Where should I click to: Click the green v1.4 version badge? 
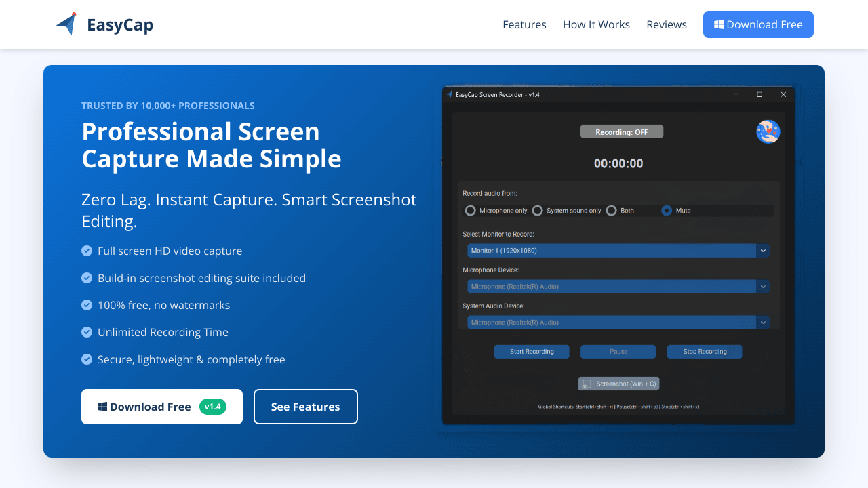click(212, 407)
